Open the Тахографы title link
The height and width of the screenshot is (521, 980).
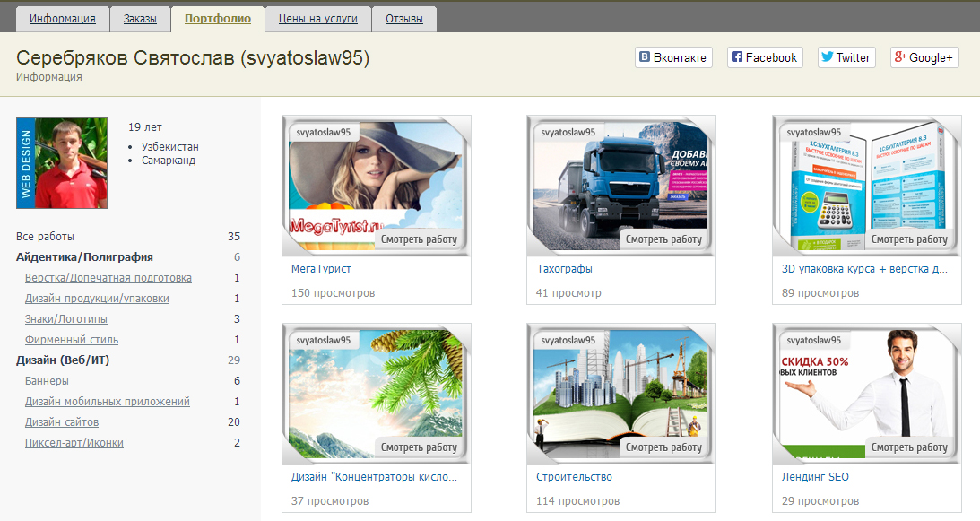click(x=564, y=269)
